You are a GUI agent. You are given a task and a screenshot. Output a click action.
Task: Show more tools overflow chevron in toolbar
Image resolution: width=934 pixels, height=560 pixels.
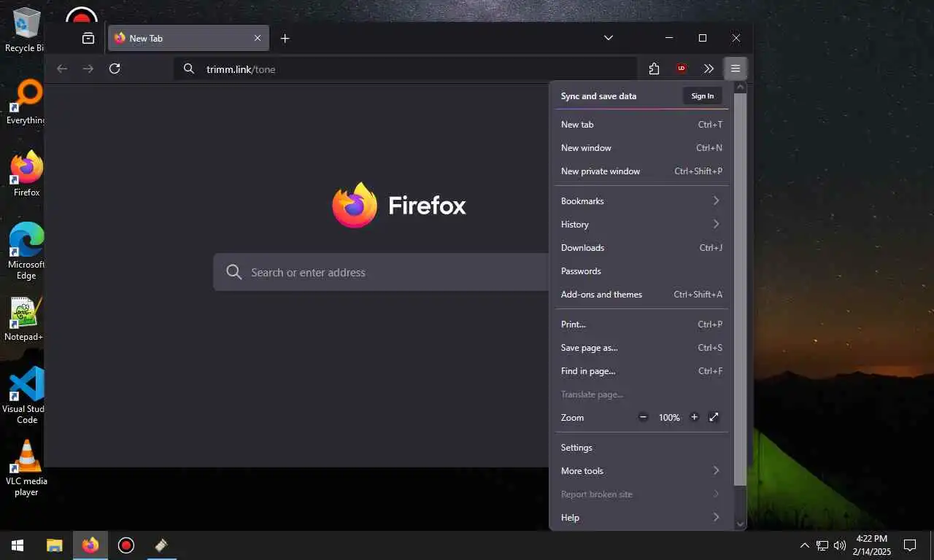coord(709,69)
